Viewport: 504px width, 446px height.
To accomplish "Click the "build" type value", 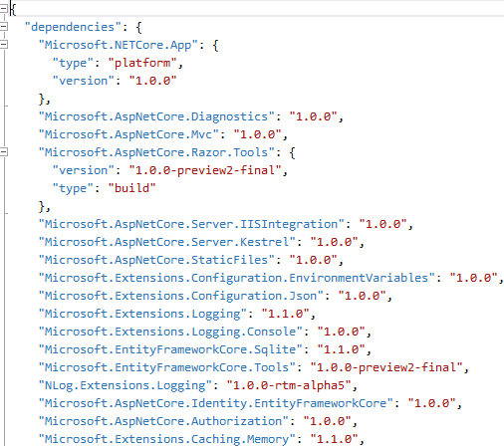I will click(x=131, y=188).
